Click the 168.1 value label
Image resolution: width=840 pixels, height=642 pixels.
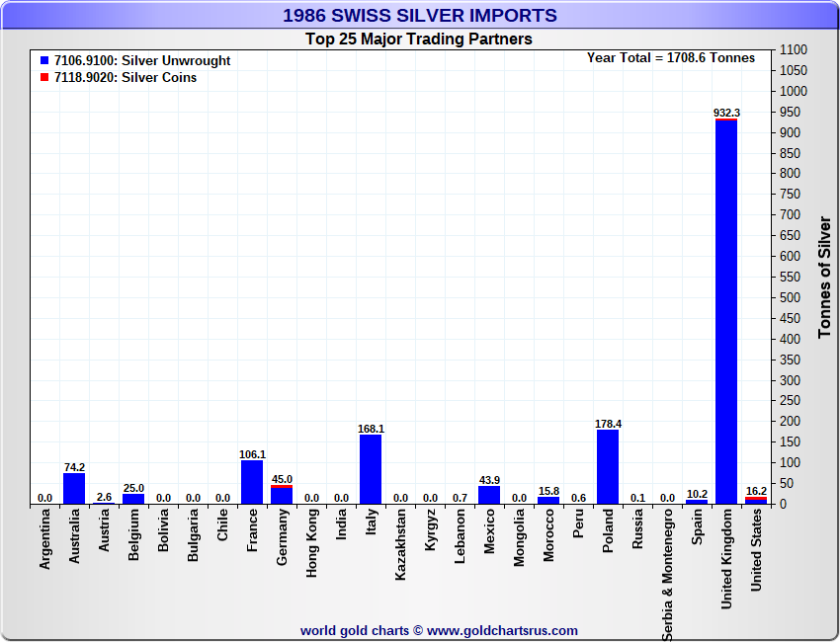(371, 429)
